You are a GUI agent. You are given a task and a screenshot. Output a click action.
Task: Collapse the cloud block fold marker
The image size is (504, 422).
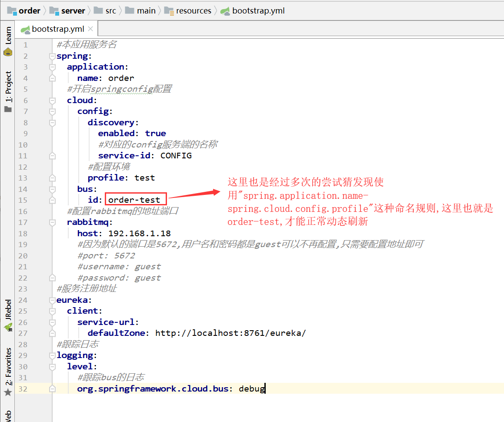[x=52, y=100]
